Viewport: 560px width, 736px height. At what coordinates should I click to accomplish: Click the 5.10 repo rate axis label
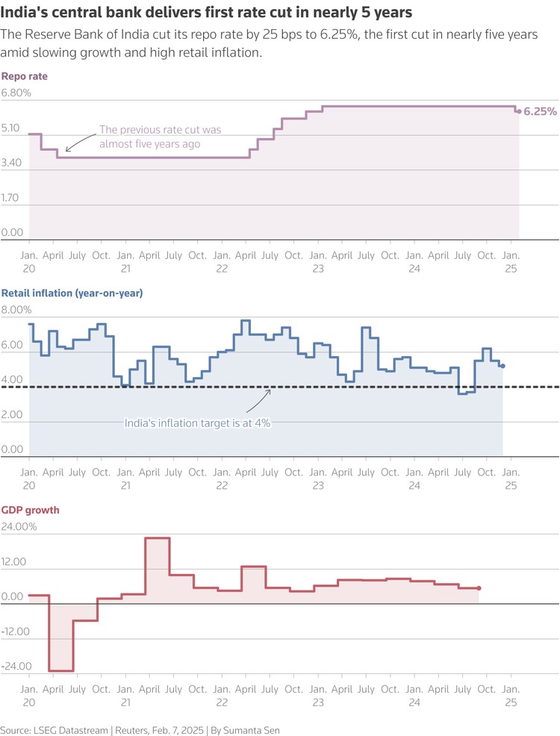(x=13, y=128)
